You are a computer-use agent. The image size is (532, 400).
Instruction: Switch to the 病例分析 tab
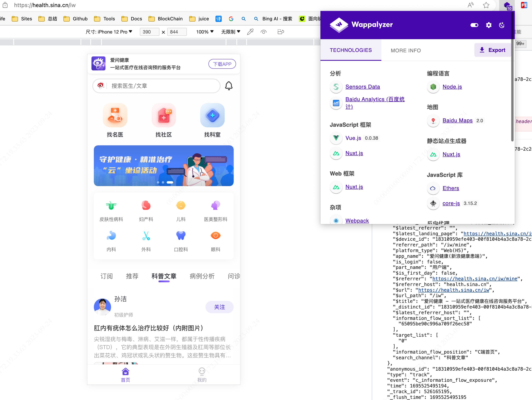pos(202,276)
